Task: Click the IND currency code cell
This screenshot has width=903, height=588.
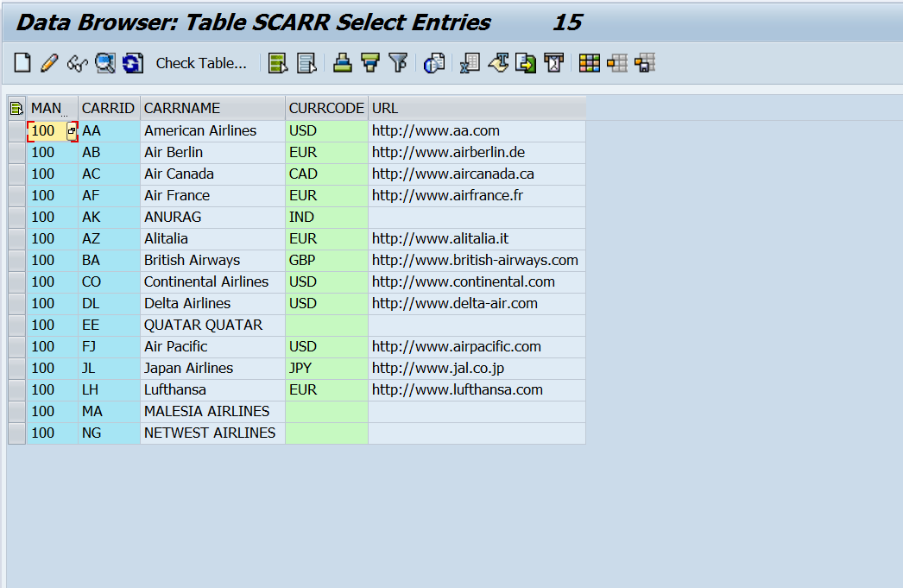Action: (326, 217)
